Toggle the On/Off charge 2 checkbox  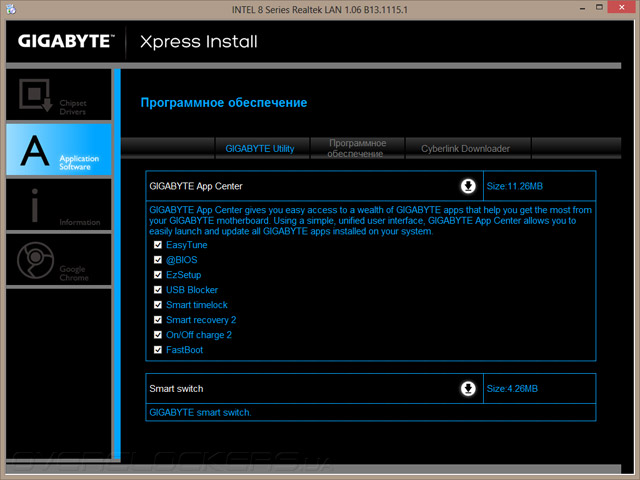pos(158,335)
